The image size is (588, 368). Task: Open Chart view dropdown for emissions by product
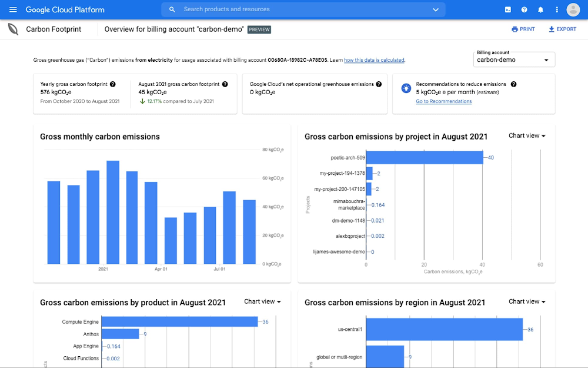(262, 301)
